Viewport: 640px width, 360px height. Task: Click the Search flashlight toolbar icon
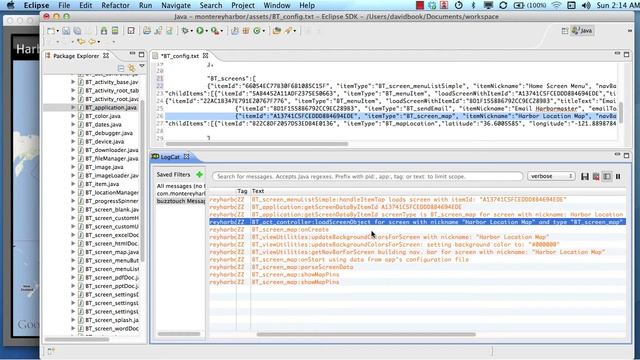click(x=289, y=31)
